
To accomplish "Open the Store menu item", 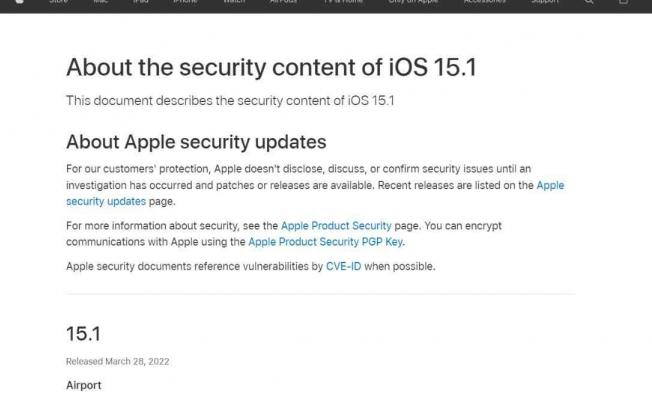I will [x=59, y=1].
